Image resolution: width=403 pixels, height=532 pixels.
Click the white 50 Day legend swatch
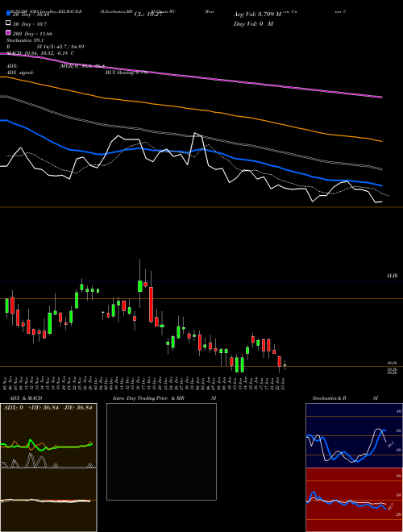(x=9, y=23)
